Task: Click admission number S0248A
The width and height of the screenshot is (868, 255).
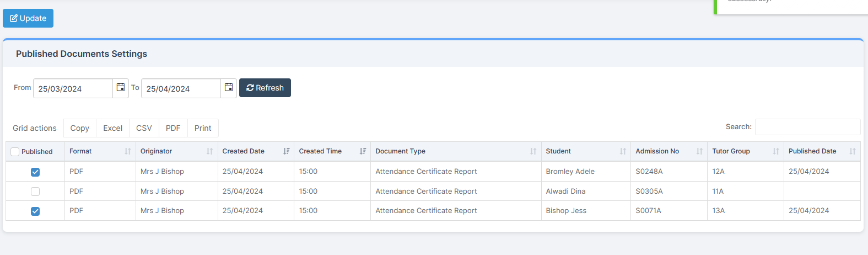Action: tap(649, 172)
